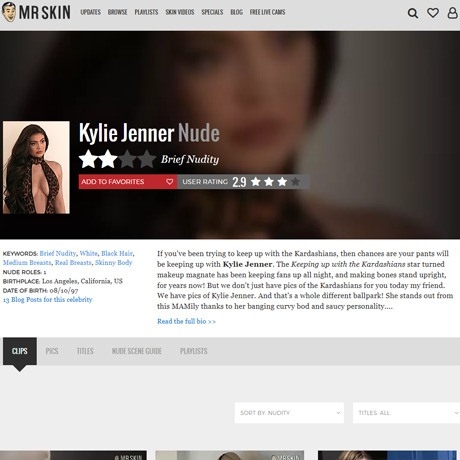Open the Browse menu item
This screenshot has width=460, height=460.
(117, 12)
